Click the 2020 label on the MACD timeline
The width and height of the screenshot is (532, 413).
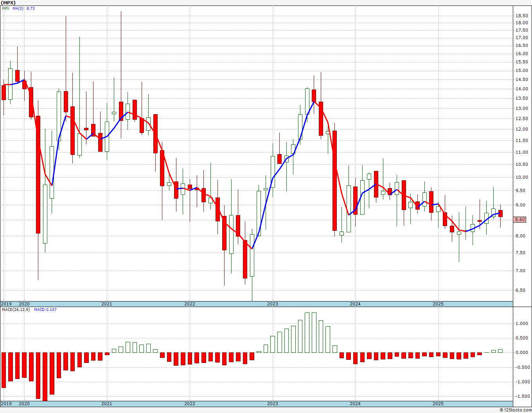coord(24,404)
